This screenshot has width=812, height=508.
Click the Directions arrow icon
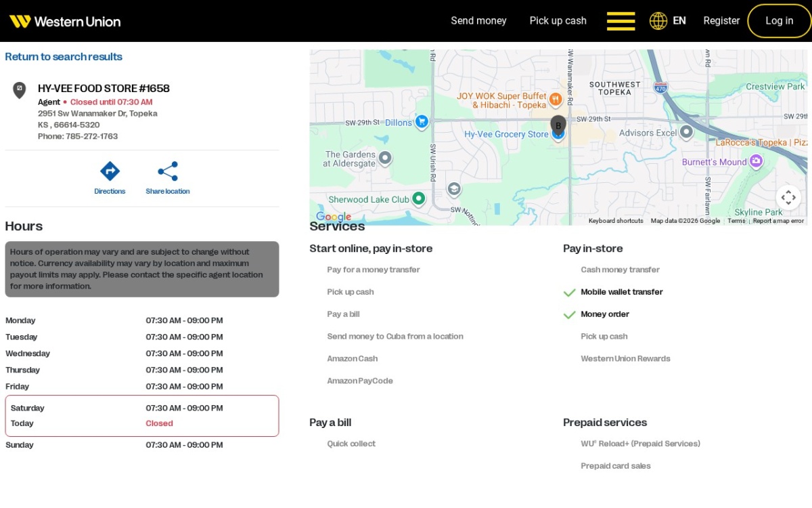click(110, 171)
